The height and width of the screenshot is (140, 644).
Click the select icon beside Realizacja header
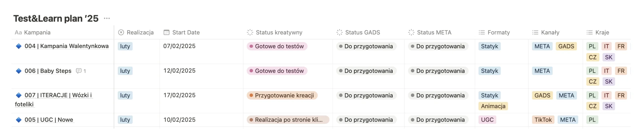point(121,32)
